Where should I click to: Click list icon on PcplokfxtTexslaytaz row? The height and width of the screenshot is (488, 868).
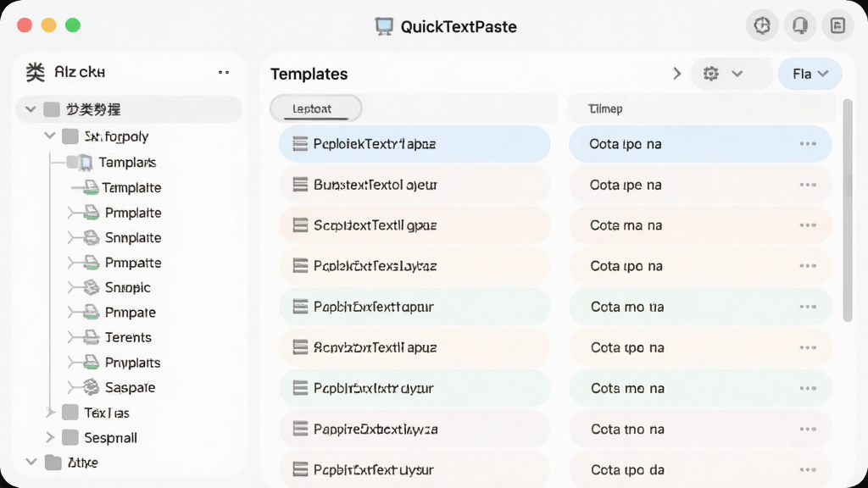click(300, 266)
